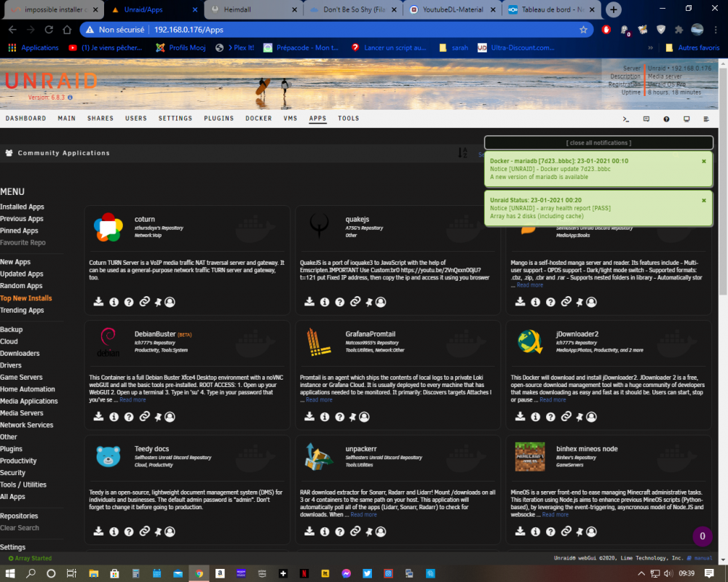Image resolution: width=728 pixels, height=582 pixels.
Task: Open a new browser tab
Action: pos(613,9)
